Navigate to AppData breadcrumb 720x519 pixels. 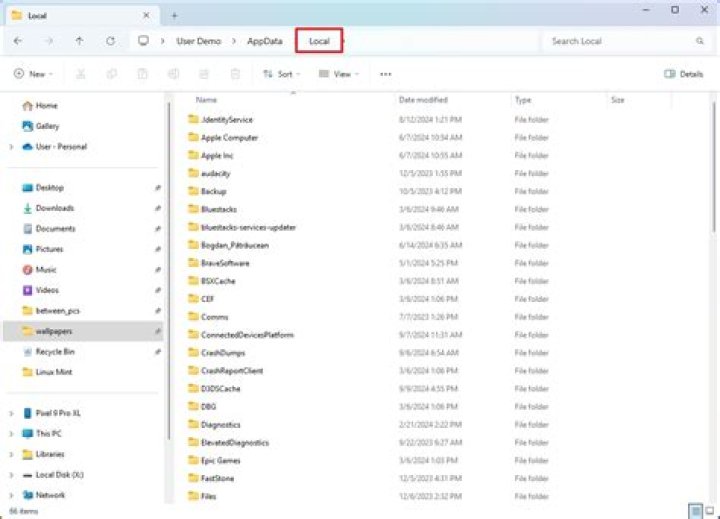pos(265,41)
